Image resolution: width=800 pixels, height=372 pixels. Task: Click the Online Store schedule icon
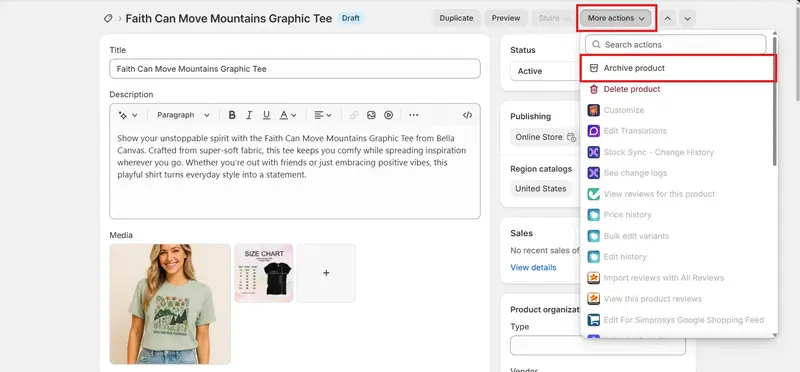click(x=571, y=137)
